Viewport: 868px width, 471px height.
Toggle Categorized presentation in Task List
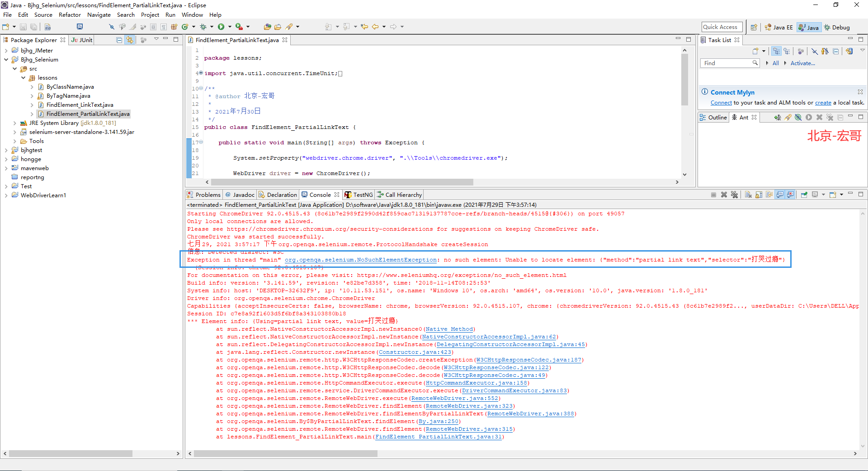click(x=776, y=51)
